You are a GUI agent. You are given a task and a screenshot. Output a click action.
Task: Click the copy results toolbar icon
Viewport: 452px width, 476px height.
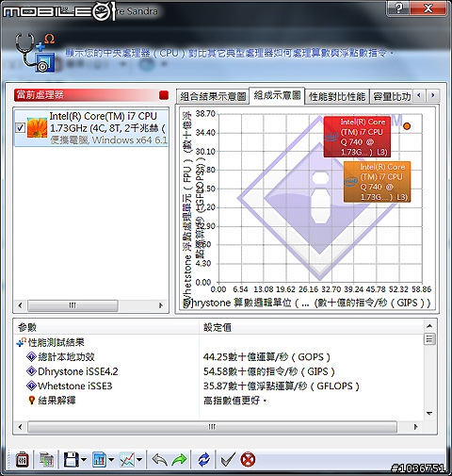point(46,460)
